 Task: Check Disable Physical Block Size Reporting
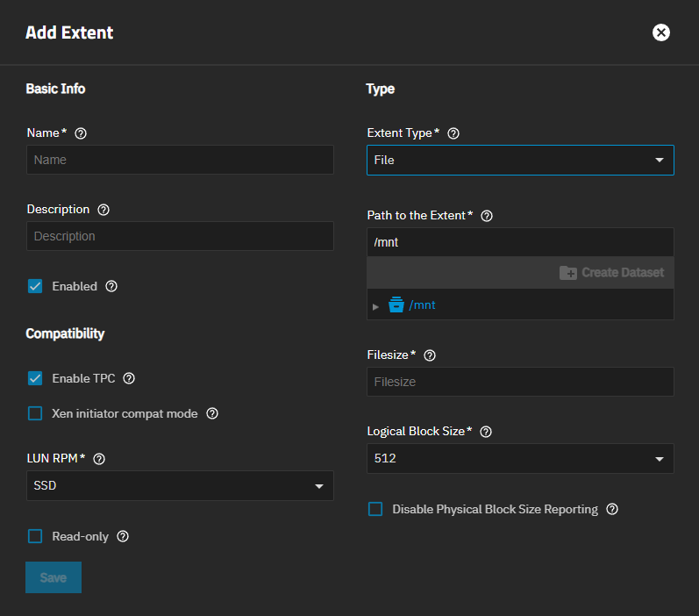(x=375, y=509)
